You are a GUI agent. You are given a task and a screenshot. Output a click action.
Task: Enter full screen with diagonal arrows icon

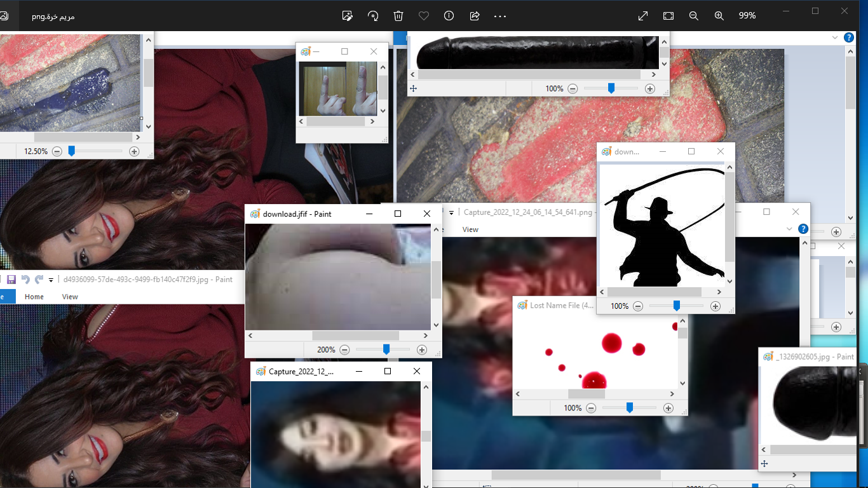pos(643,16)
